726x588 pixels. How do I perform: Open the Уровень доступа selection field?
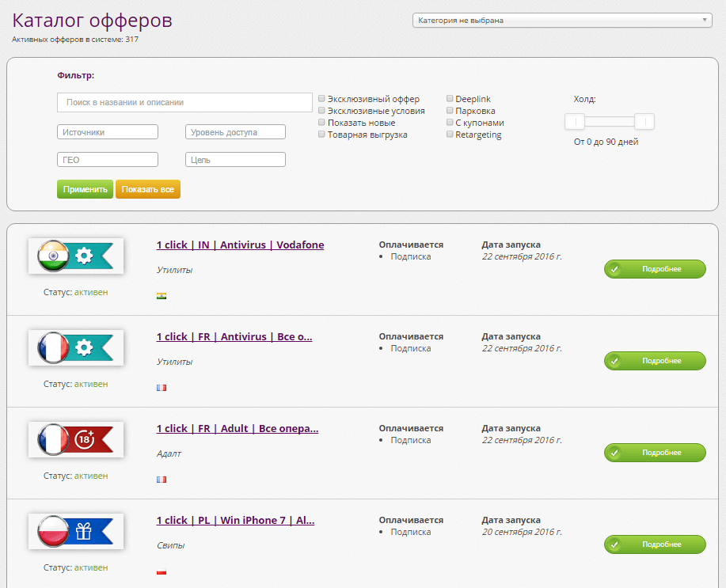pos(234,131)
